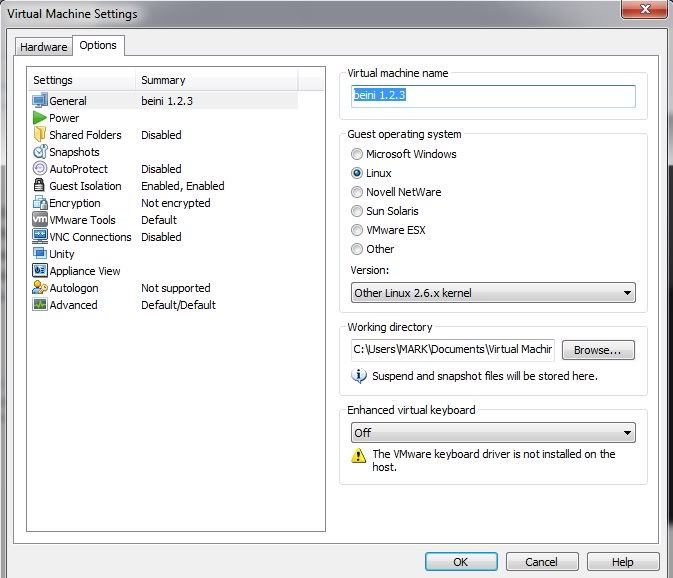Click 'Not encrypted' summary value
The image size is (673, 578).
(176, 203)
